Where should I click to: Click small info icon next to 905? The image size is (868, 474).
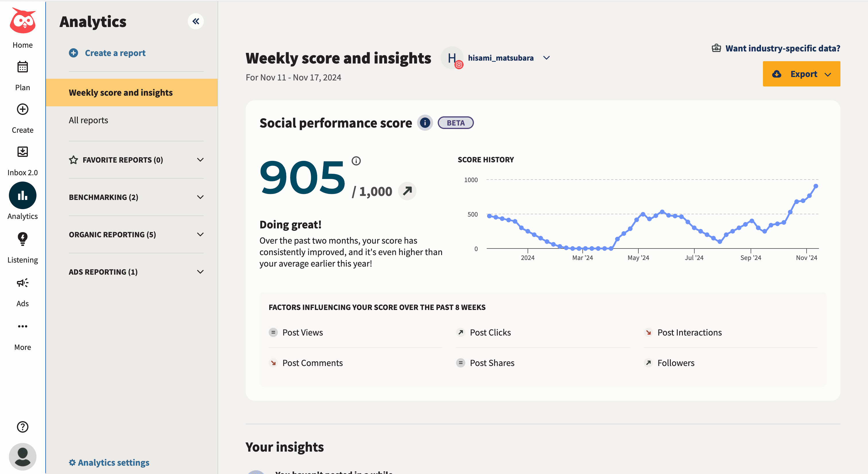click(x=356, y=161)
